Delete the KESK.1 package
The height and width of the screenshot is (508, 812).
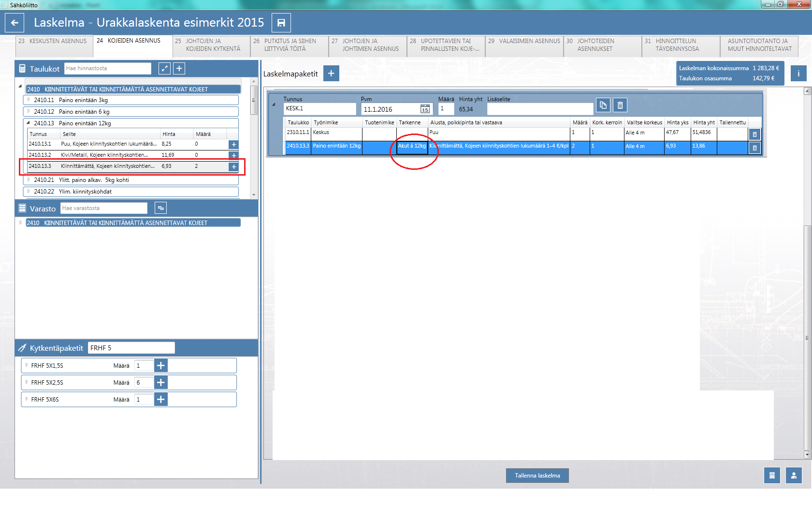(x=620, y=105)
